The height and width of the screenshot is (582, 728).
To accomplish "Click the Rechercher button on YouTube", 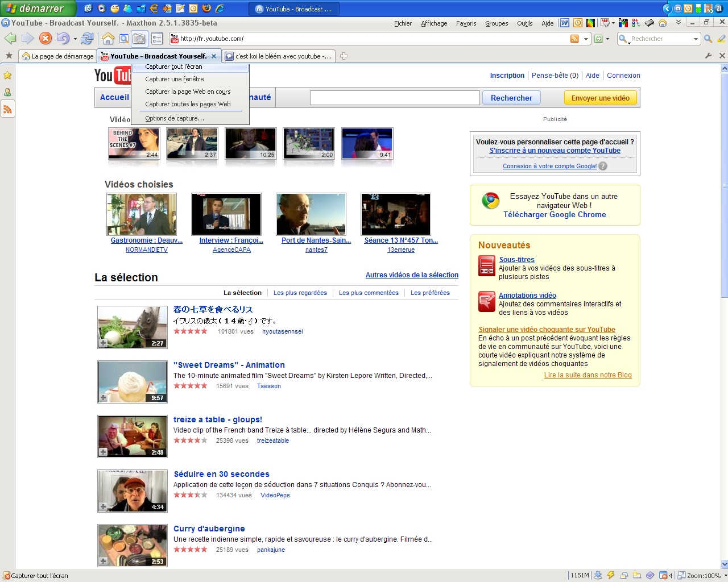I will [512, 98].
